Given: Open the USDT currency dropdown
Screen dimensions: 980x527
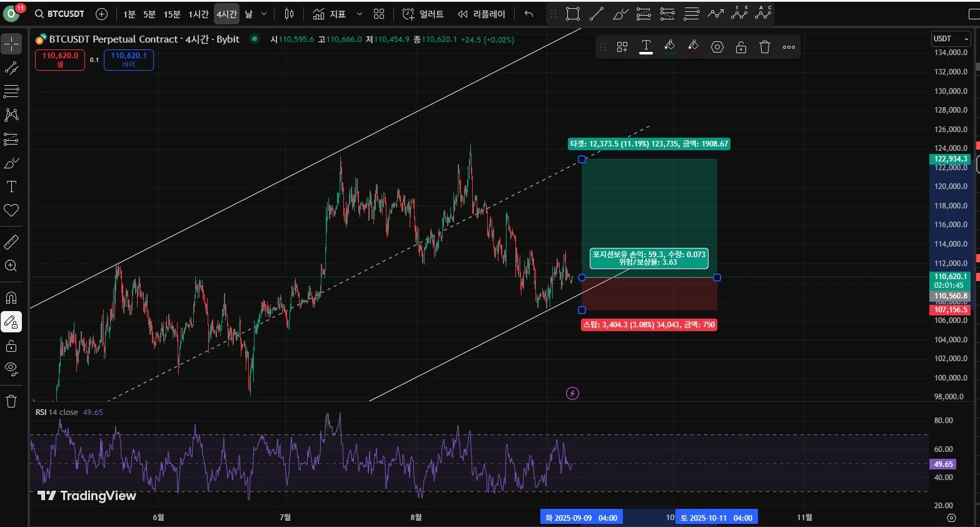Looking at the screenshot, I should pos(951,39).
